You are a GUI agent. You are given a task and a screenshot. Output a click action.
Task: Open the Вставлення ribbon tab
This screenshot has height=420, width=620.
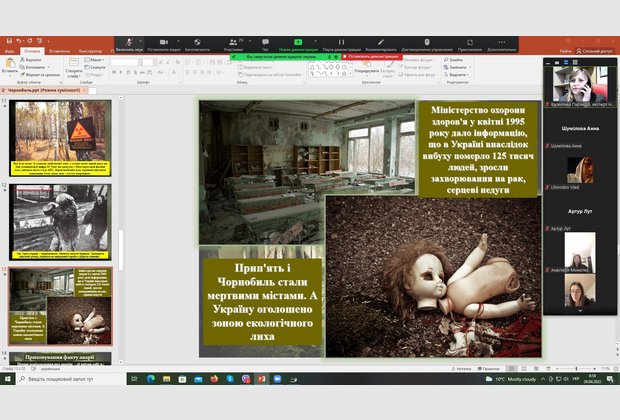click(61, 50)
